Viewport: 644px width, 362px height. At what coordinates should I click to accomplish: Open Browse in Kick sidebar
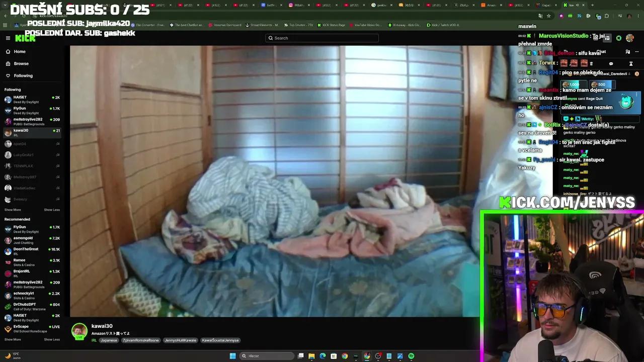coord(21,64)
